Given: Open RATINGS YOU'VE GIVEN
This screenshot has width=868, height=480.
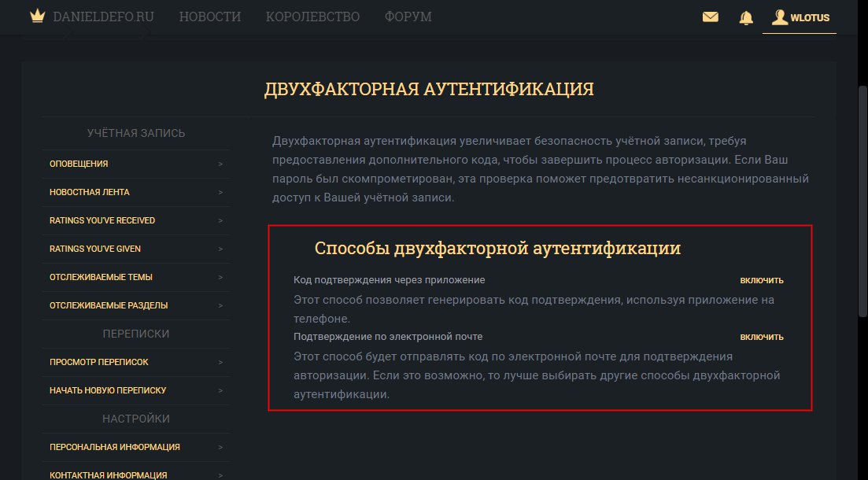Looking at the screenshot, I should pos(136,249).
